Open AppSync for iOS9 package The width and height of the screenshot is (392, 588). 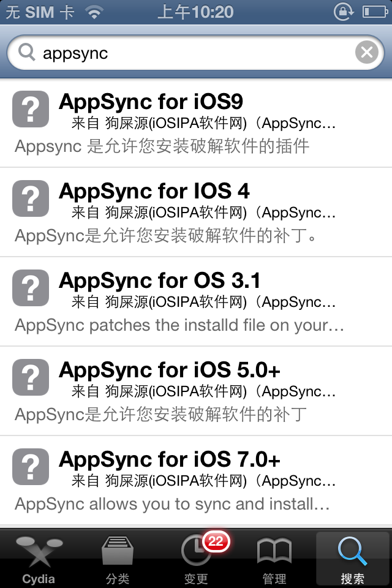coord(196,123)
